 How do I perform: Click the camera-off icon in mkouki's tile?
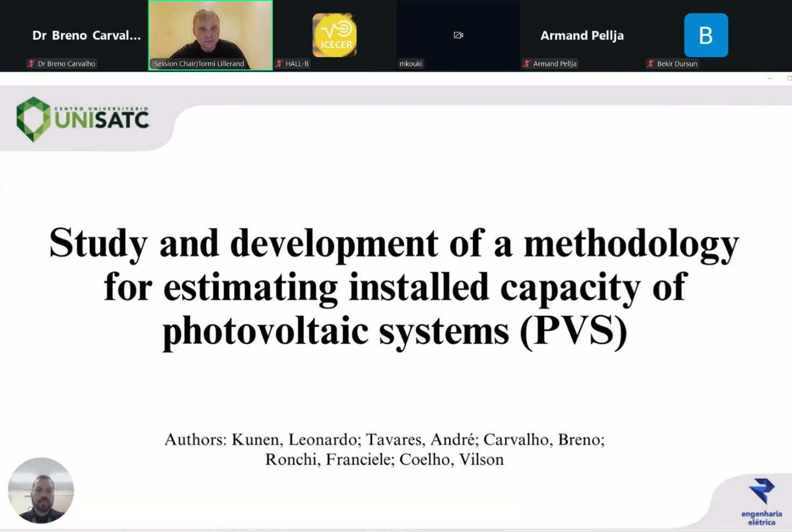point(458,35)
